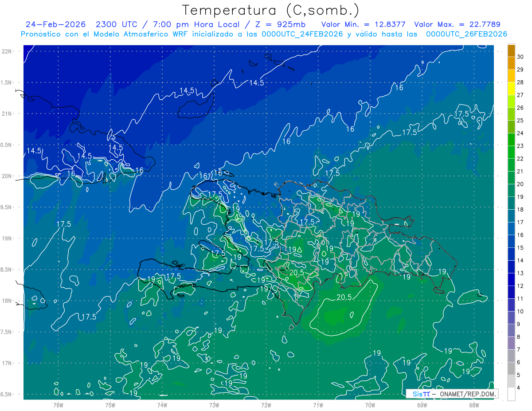
Task: Click the color scale label '13'
Action: (x=520, y=273)
